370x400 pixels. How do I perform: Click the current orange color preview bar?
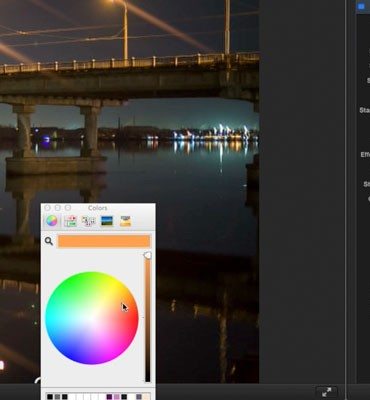pos(104,241)
